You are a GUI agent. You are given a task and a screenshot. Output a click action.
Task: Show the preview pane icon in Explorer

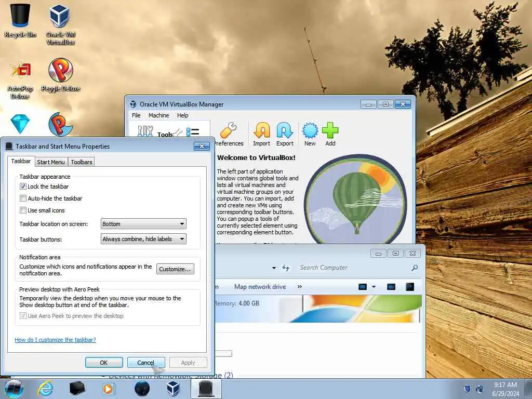(x=391, y=287)
